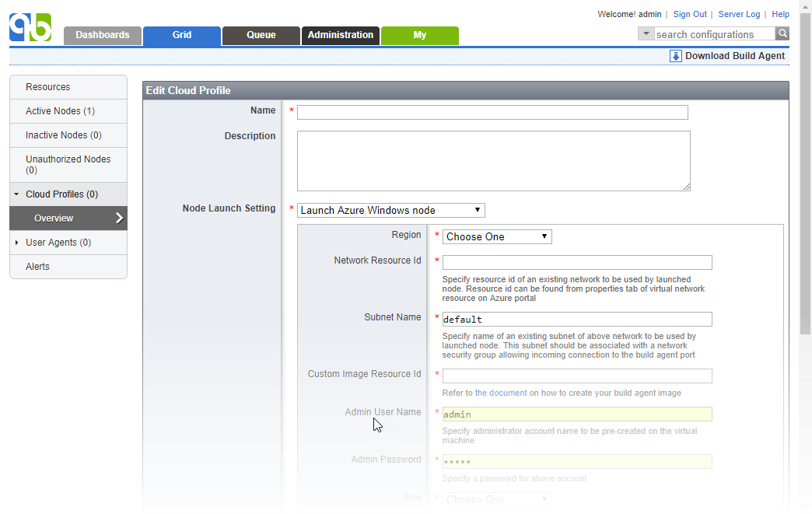812x514 pixels.
Task: Click the Description text area
Action: (x=494, y=160)
